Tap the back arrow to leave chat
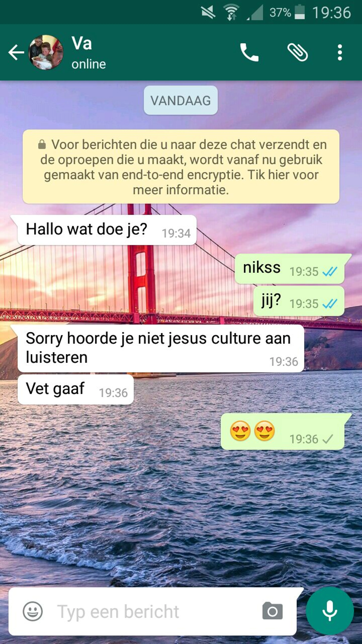Viewport: 362px width, 644px height. [x=16, y=53]
